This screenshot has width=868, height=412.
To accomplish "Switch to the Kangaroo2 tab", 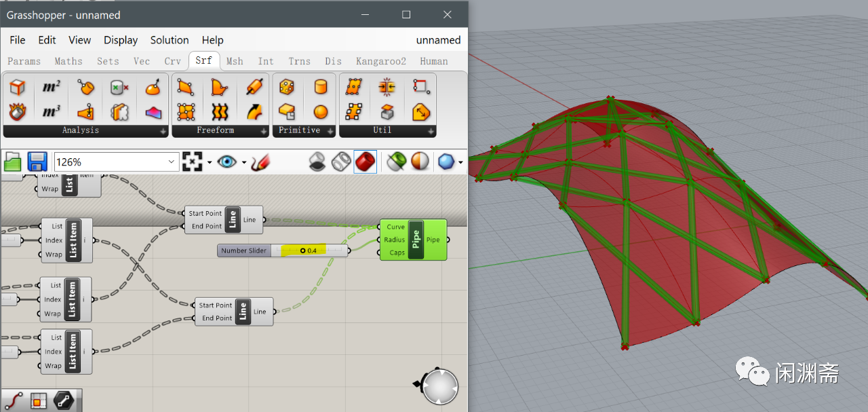I will [381, 61].
